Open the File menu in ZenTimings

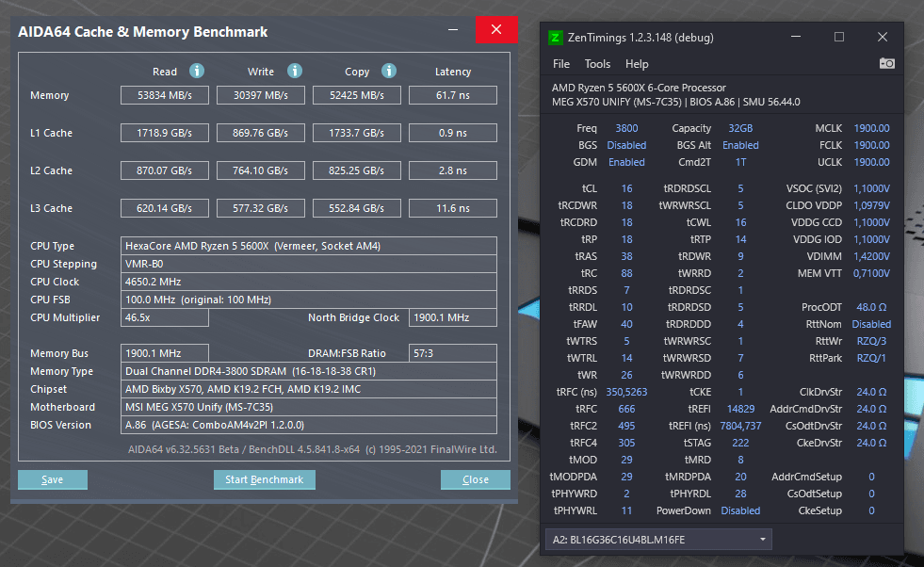coord(561,64)
